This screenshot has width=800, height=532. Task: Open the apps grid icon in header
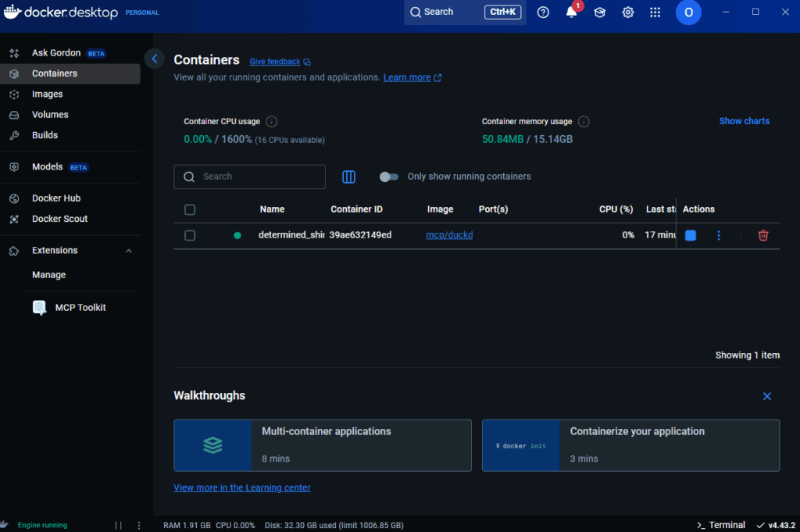click(x=655, y=12)
